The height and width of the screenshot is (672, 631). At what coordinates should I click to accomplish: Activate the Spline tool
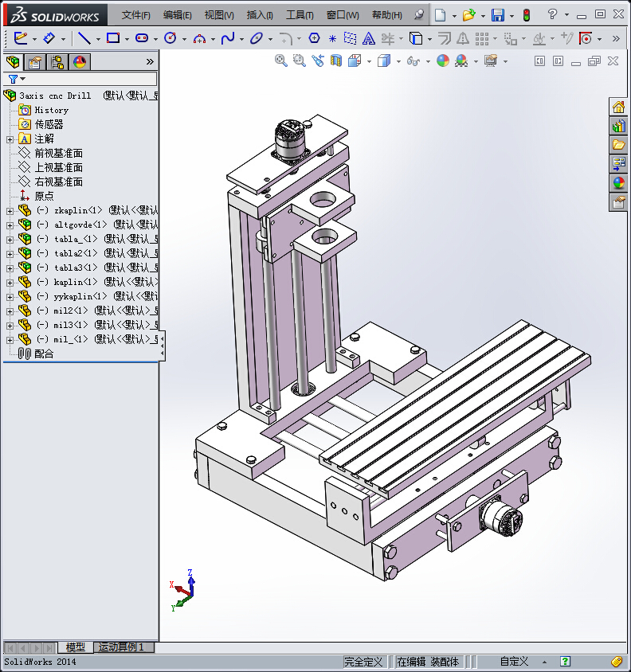228,38
